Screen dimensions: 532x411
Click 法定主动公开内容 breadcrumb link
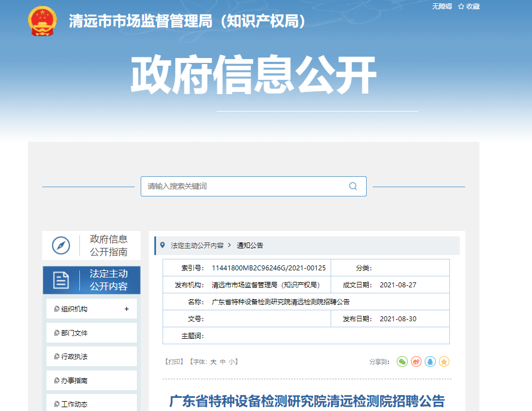click(197, 245)
